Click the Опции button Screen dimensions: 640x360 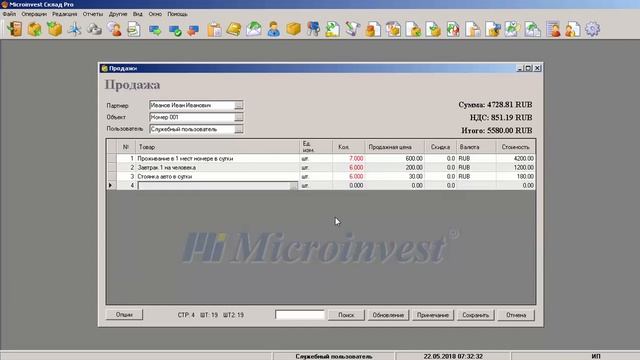[x=124, y=315]
